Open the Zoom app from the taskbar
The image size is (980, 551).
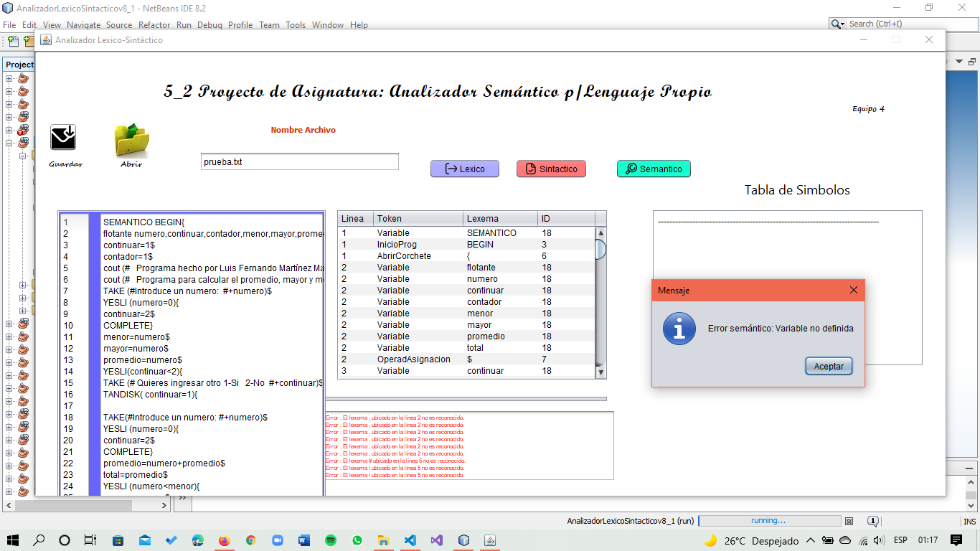[277, 540]
